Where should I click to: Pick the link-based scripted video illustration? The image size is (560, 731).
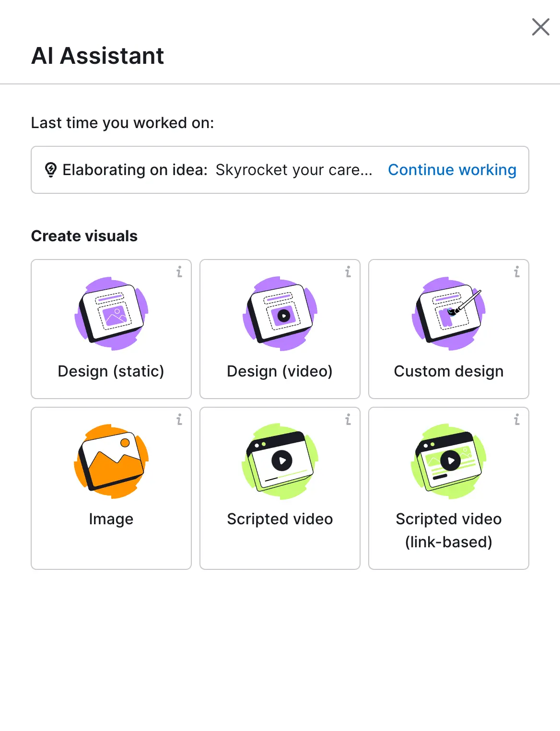[449, 461]
